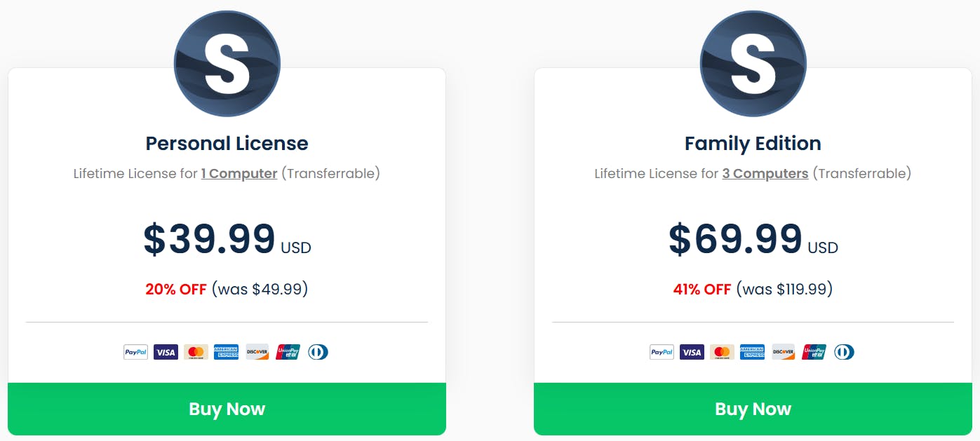Image resolution: width=980 pixels, height=441 pixels.
Task: Open the "1 Computer" link
Action: pyautogui.click(x=239, y=173)
